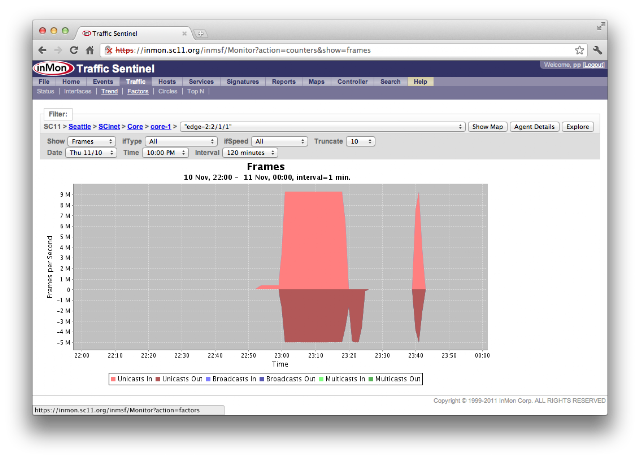Open the Maps menu

316,82
